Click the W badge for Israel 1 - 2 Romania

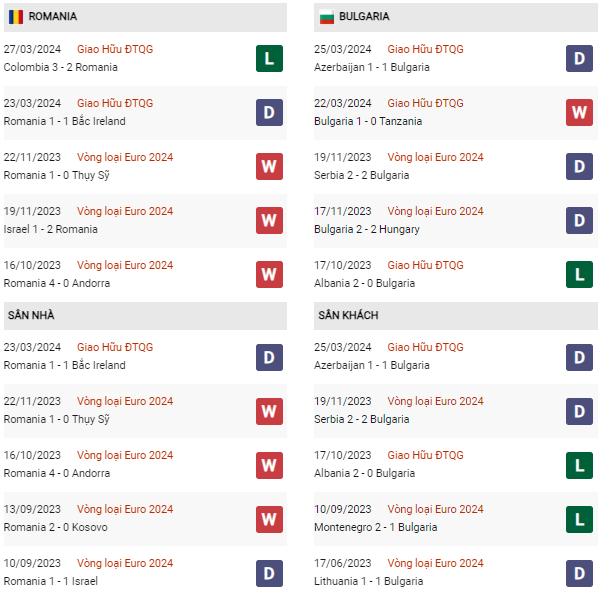tap(269, 220)
